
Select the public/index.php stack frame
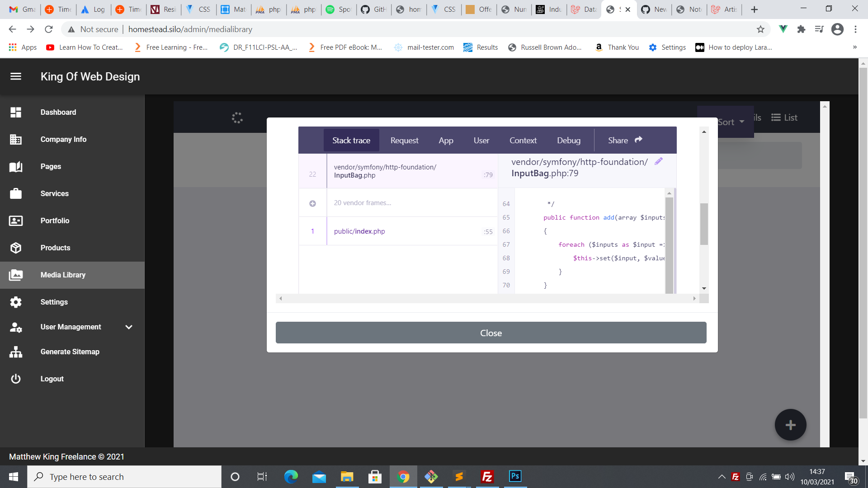[359, 231]
